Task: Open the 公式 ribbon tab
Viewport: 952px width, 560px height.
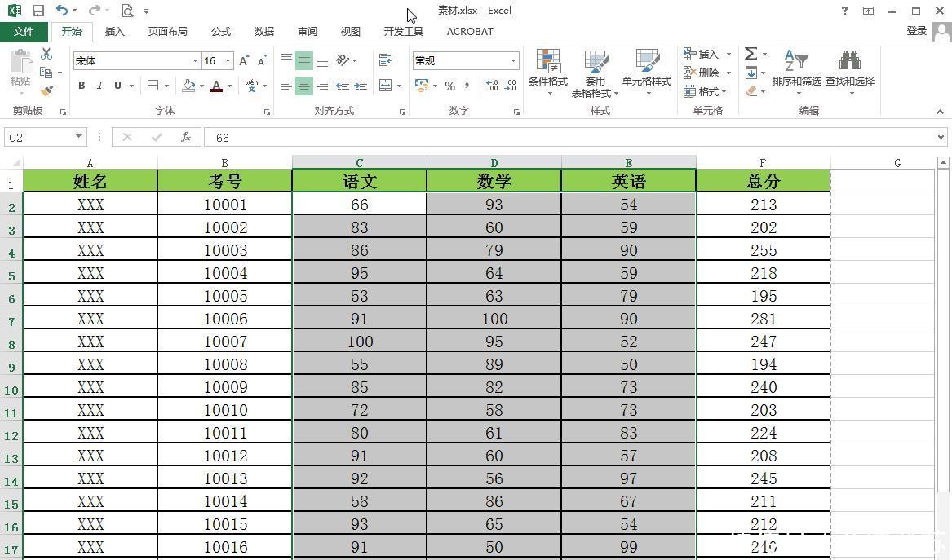Action: pyautogui.click(x=221, y=31)
